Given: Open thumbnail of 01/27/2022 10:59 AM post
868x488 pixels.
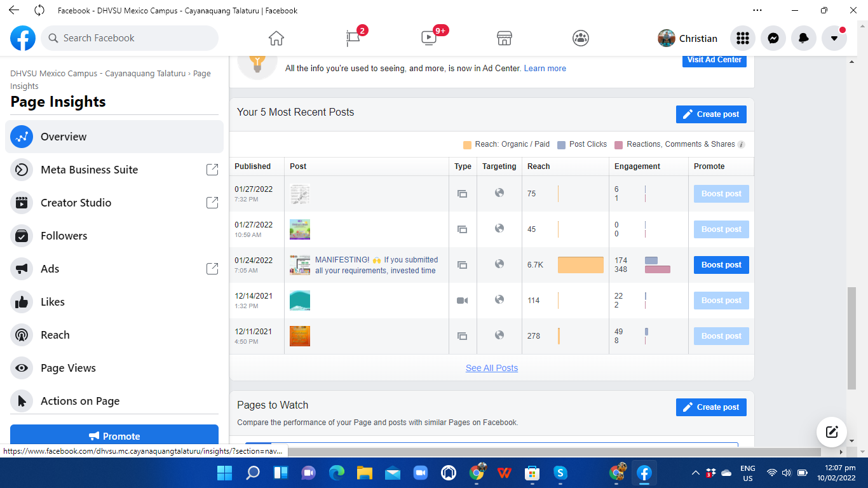Looking at the screenshot, I should pos(300,229).
